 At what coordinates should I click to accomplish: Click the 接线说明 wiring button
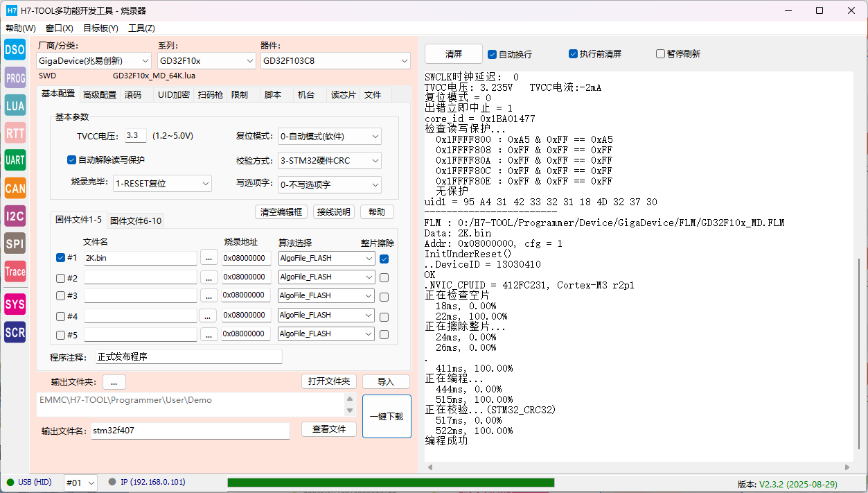tap(333, 211)
